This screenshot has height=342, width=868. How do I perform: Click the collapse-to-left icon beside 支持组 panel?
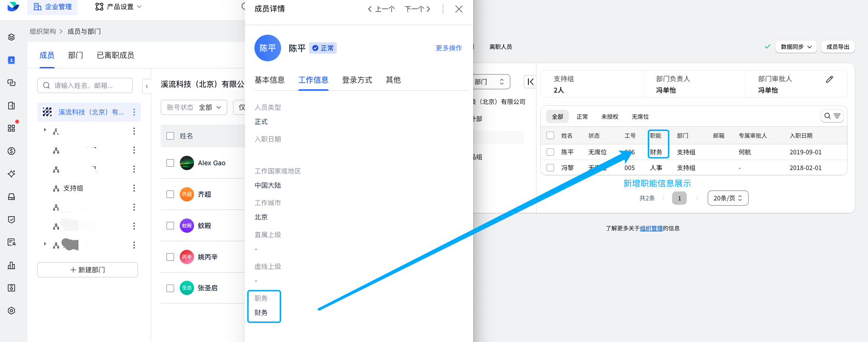coord(530,82)
